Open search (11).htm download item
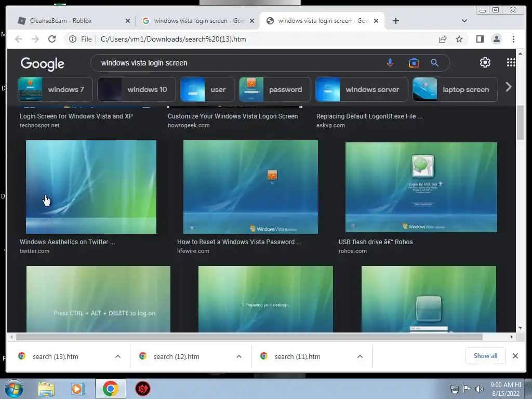Image resolution: width=532 pixels, height=399 pixels. (x=298, y=356)
